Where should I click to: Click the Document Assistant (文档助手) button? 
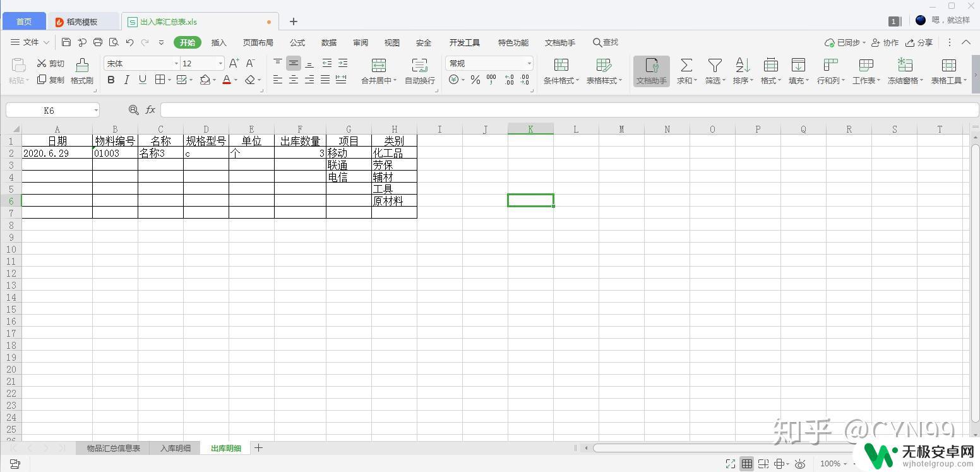point(652,71)
